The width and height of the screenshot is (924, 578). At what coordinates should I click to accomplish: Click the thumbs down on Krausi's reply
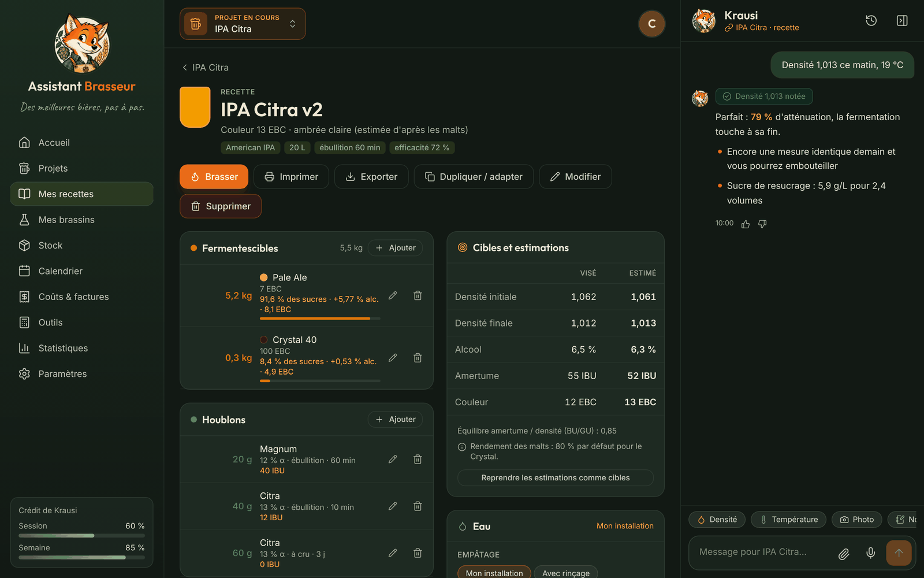[x=762, y=224]
